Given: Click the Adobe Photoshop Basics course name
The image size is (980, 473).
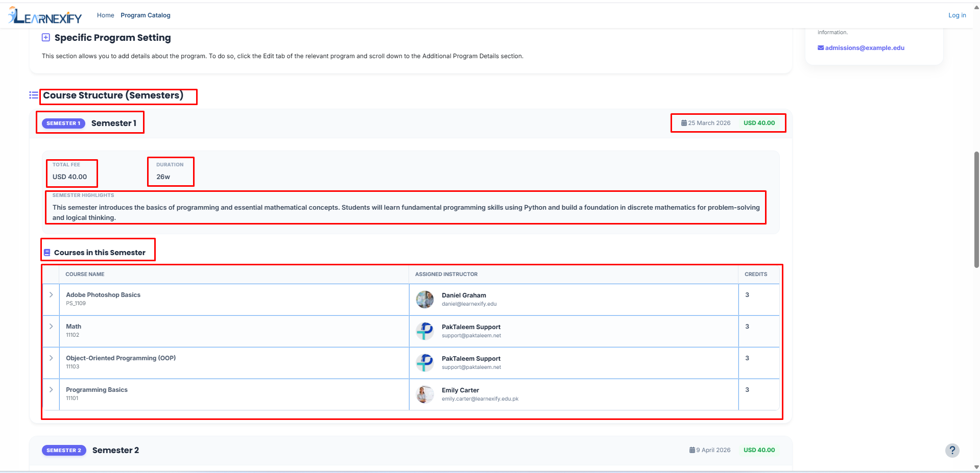Looking at the screenshot, I should coord(103,295).
